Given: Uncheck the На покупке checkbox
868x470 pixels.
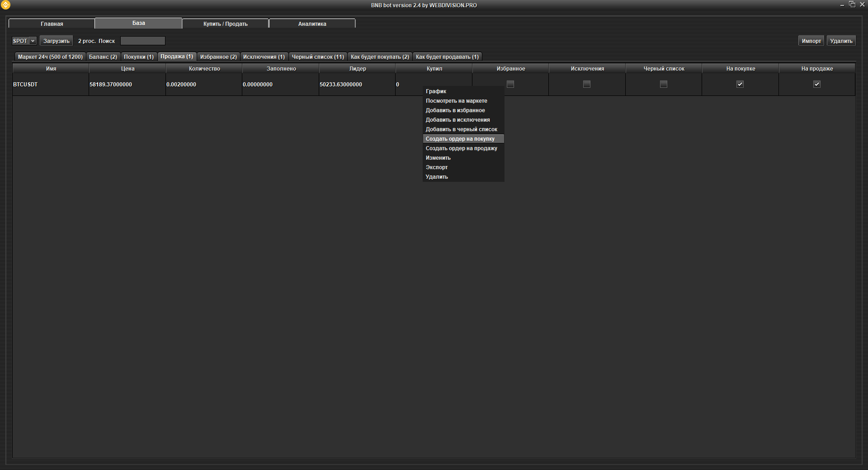Looking at the screenshot, I should coord(740,84).
